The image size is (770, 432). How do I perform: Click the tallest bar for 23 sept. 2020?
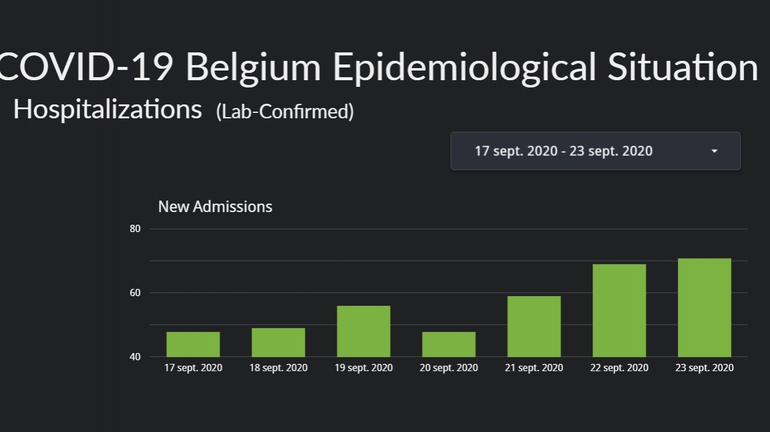click(704, 307)
